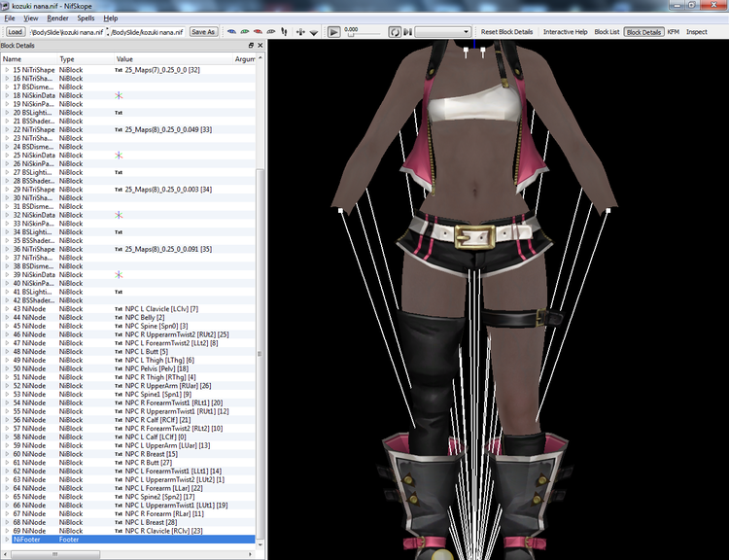
Task: Toggle the KFM panel
Action: (x=674, y=32)
